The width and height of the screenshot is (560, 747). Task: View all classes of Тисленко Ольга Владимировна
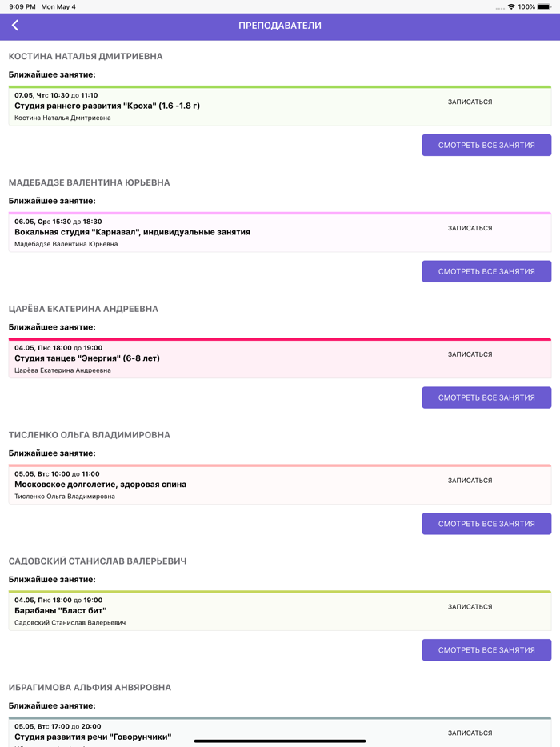point(486,524)
